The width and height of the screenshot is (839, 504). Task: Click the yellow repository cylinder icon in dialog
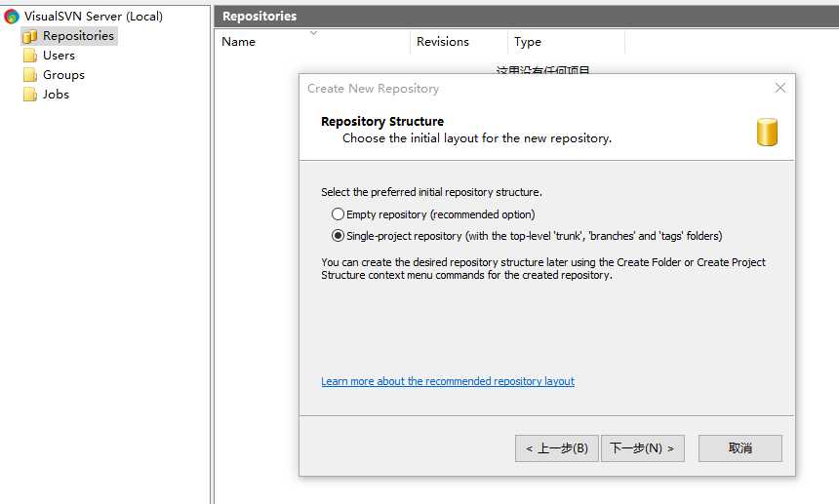pos(767,132)
